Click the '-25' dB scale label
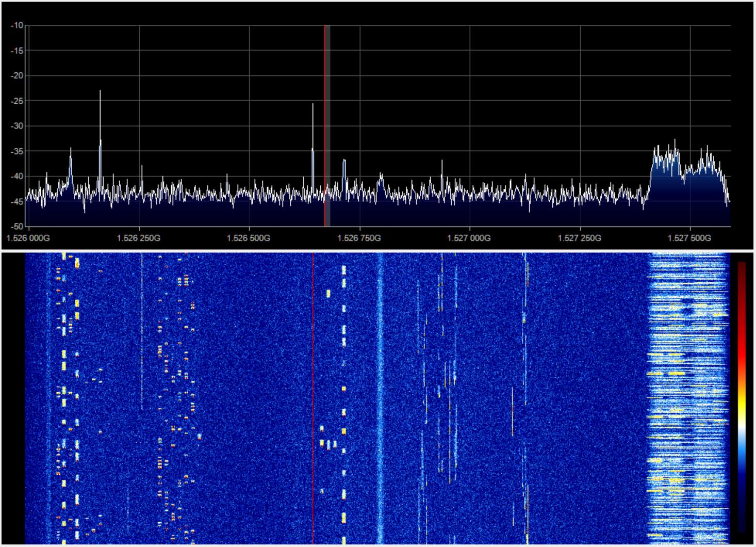 (x=18, y=101)
